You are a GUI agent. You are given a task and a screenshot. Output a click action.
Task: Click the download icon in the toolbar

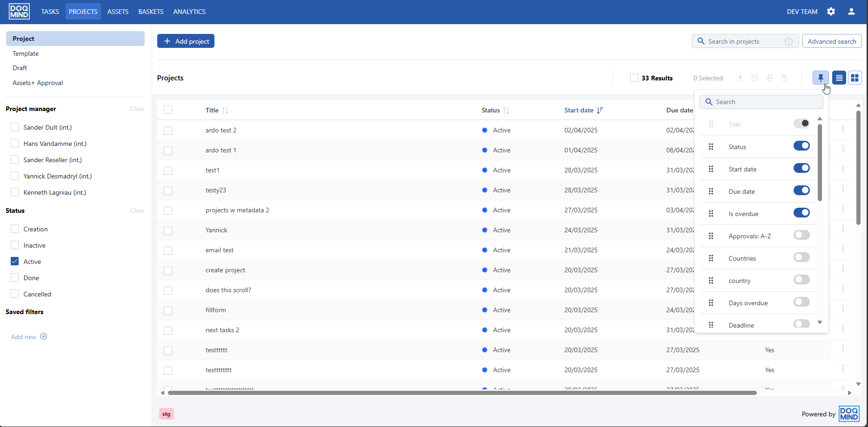tap(740, 78)
